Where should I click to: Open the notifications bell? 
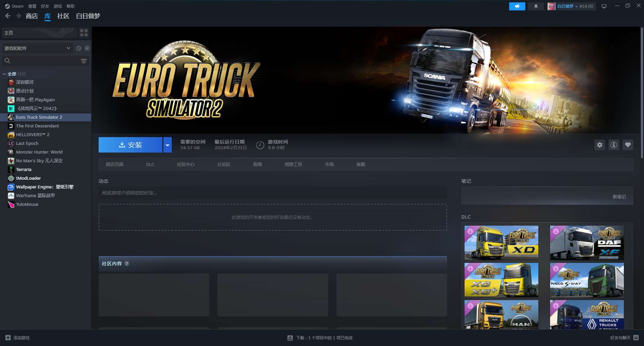click(536, 6)
